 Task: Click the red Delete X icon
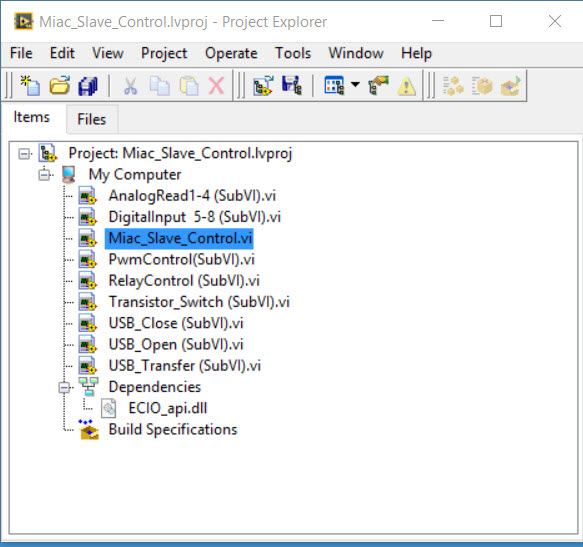point(216,86)
